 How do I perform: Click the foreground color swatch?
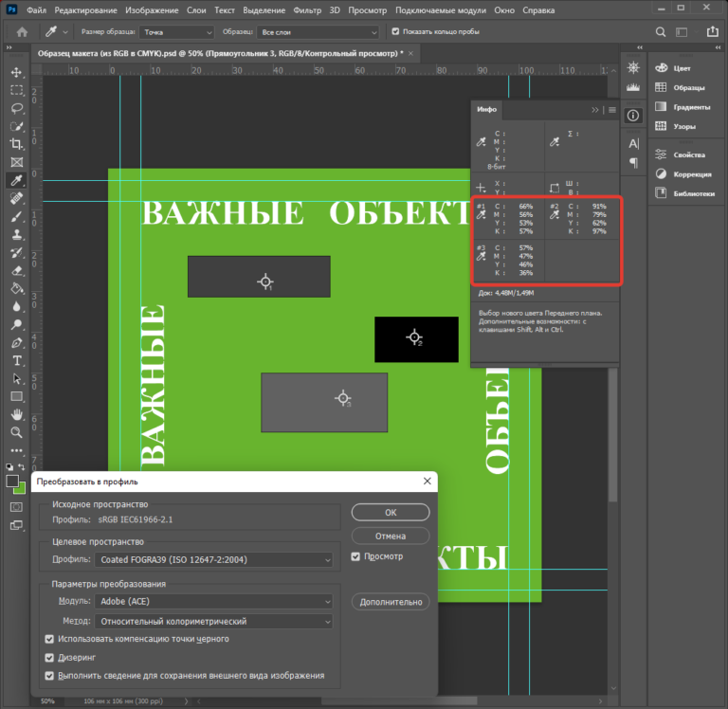[x=12, y=482]
